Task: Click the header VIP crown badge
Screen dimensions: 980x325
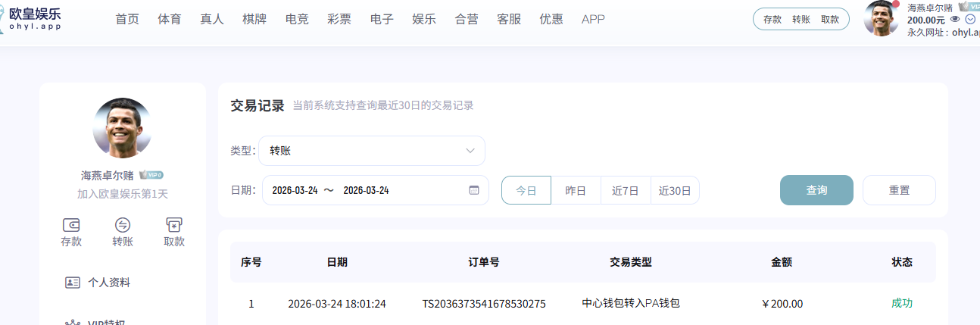Action: point(969,6)
